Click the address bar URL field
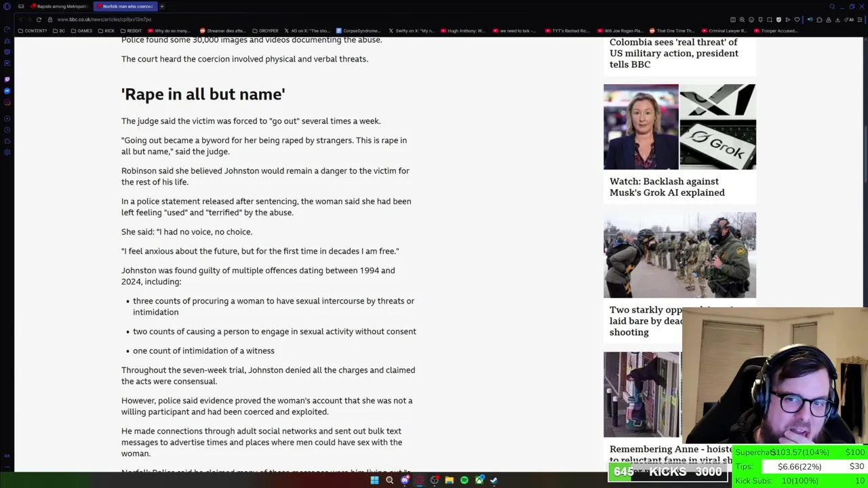This screenshot has width=868, height=488. (387, 20)
